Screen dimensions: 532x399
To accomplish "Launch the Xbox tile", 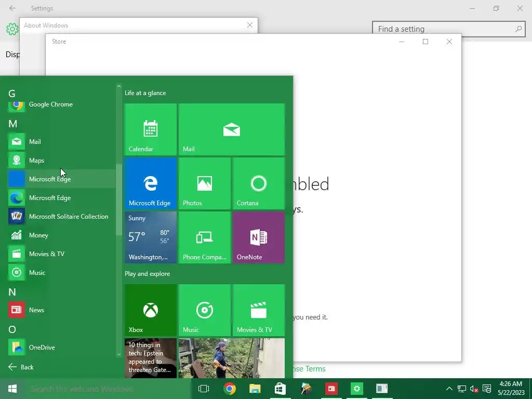I will coord(151,310).
